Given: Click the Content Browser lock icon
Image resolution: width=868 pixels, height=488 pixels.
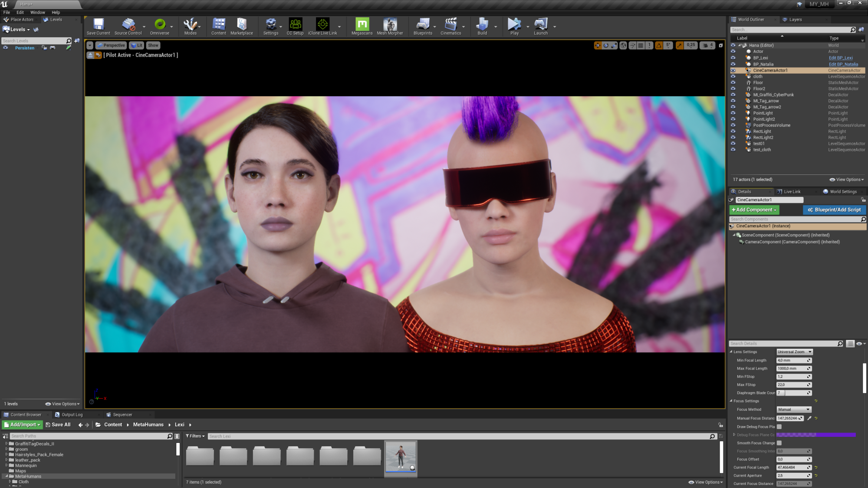Looking at the screenshot, I should pyautogui.click(x=720, y=425).
